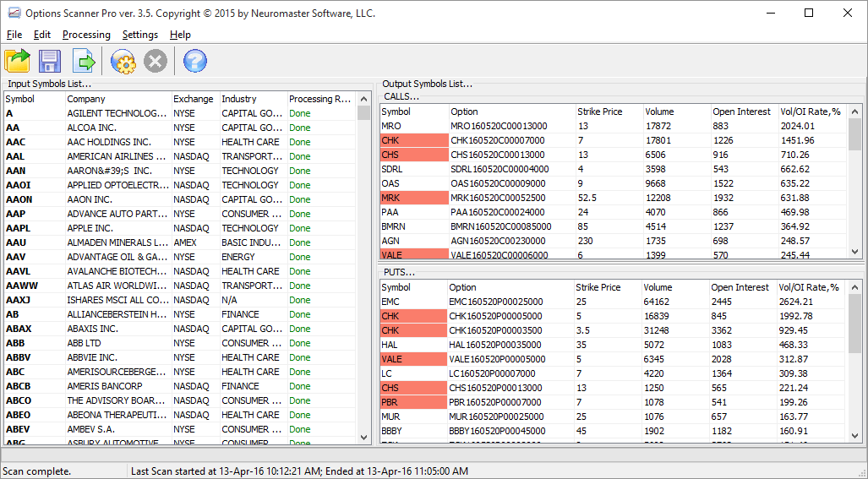The image size is (868, 479).
Task: Select BBBY symbol in PUTS list
Action: [x=413, y=432]
